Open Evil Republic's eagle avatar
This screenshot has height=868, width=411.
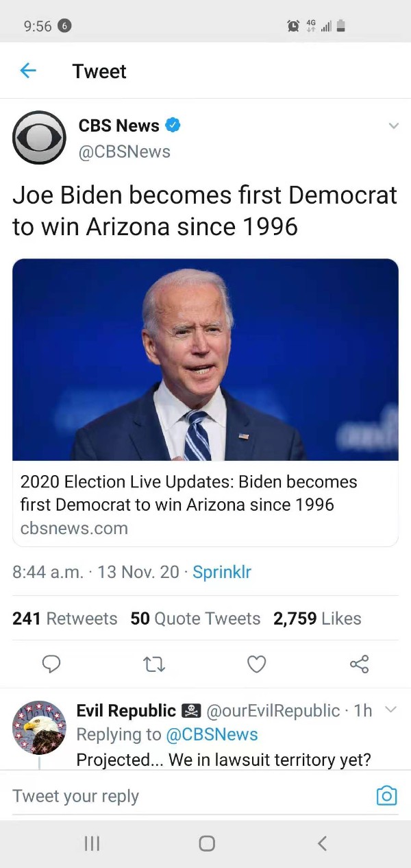pyautogui.click(x=39, y=727)
